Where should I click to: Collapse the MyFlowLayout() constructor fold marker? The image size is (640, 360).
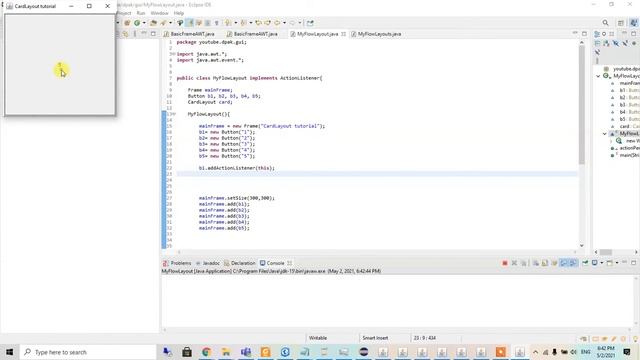point(174,114)
